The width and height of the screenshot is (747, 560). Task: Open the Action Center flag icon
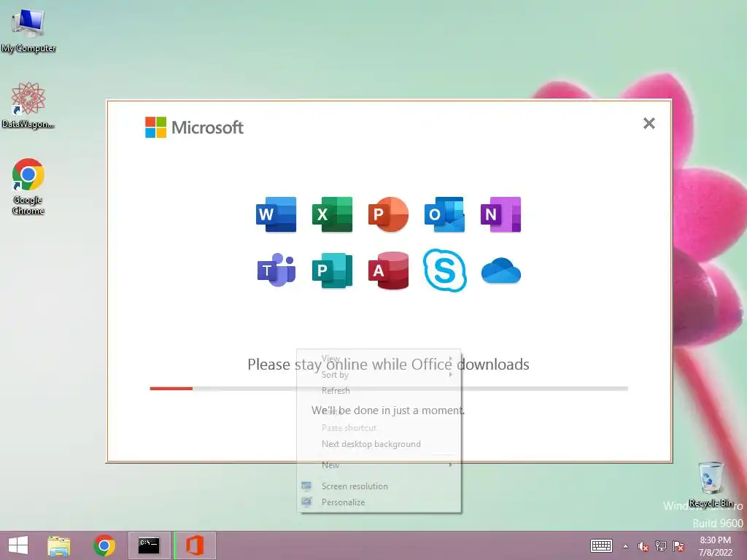[x=678, y=546]
